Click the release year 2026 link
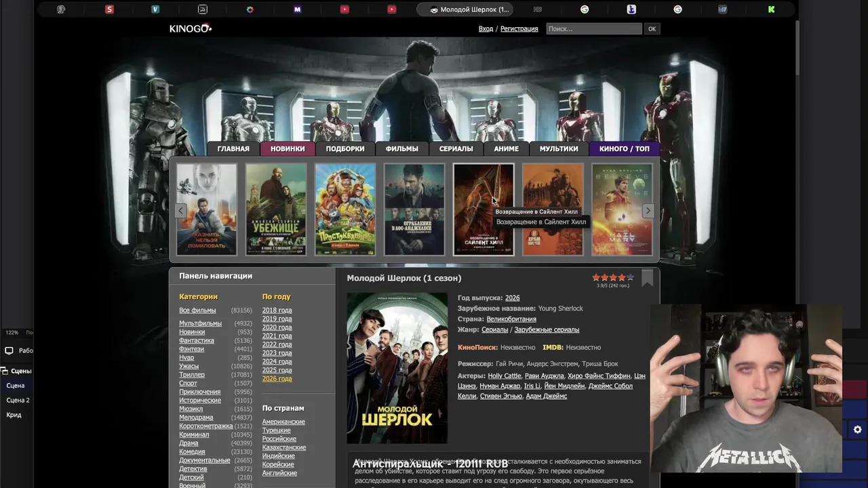Image resolution: width=868 pixels, height=488 pixels. (x=513, y=298)
